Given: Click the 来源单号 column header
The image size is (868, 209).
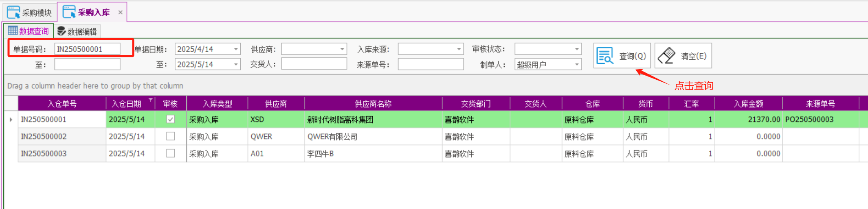Looking at the screenshot, I should tap(820, 104).
